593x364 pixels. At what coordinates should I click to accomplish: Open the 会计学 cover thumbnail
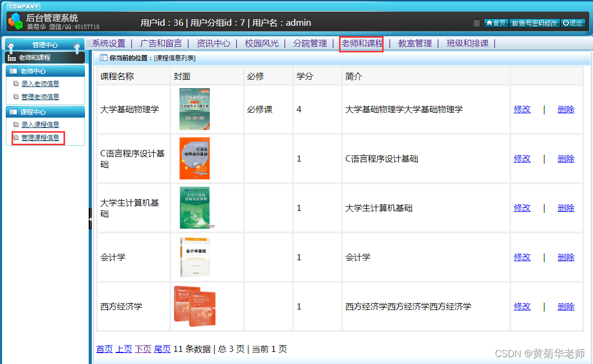[195, 257]
